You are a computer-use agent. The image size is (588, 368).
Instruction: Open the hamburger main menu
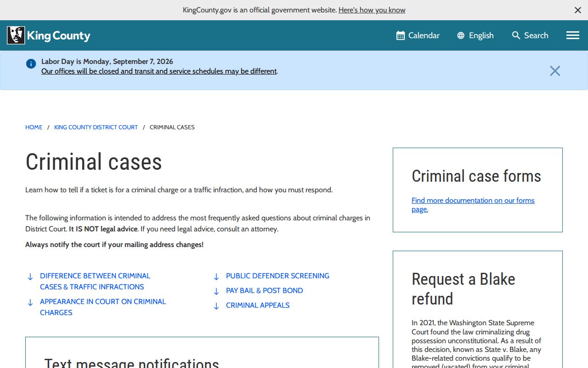(573, 35)
